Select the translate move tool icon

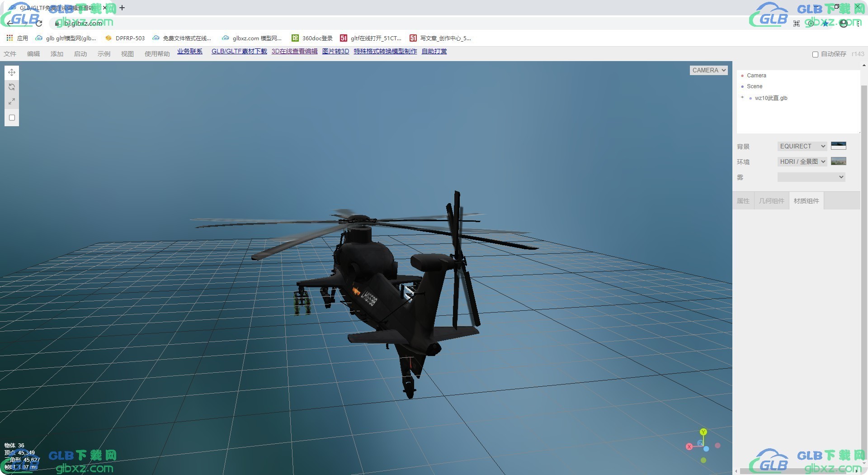point(12,72)
